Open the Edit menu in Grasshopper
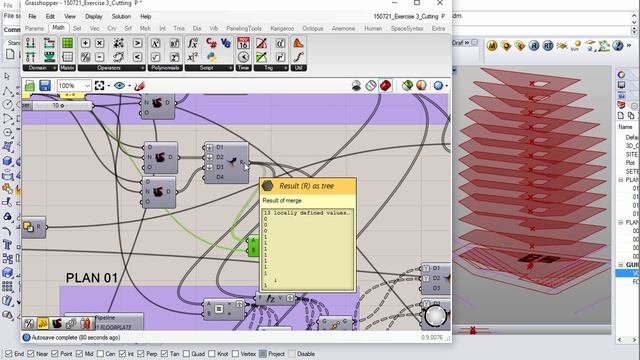Screen dimensions: 640x360 pos(50,16)
